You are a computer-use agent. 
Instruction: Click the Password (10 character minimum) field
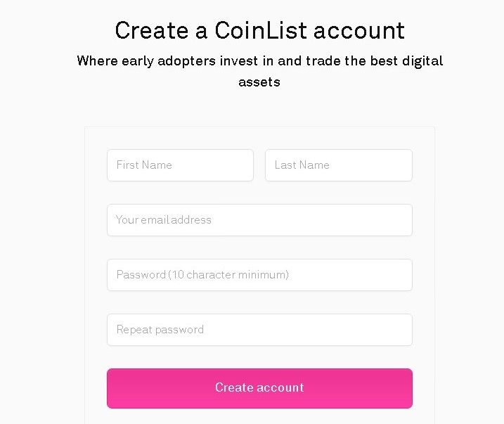[x=259, y=275]
